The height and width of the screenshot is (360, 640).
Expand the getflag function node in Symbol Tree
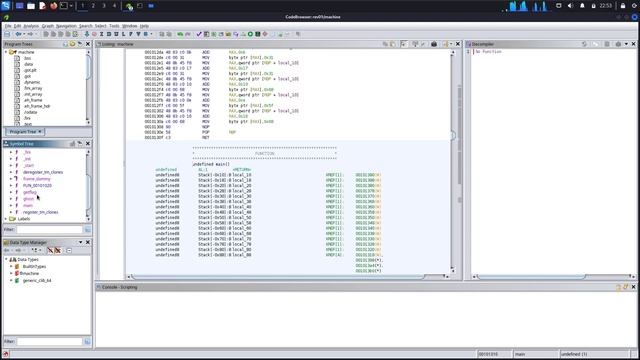click(11, 192)
